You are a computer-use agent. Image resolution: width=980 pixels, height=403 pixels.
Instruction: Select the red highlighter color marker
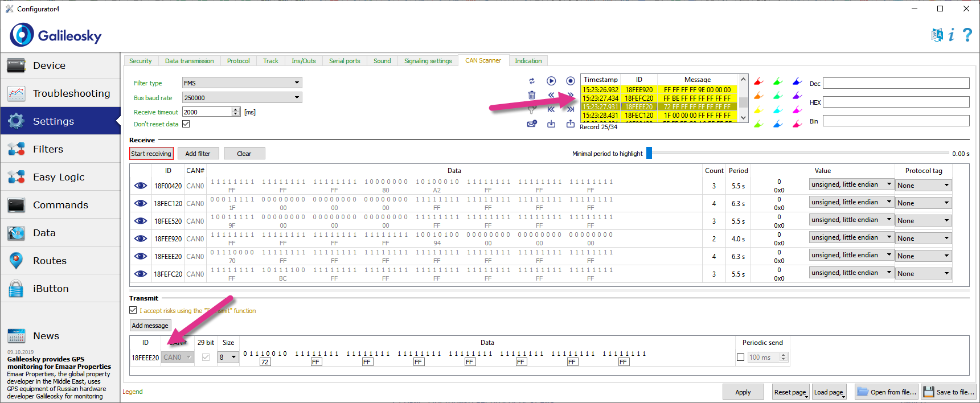[x=758, y=82]
